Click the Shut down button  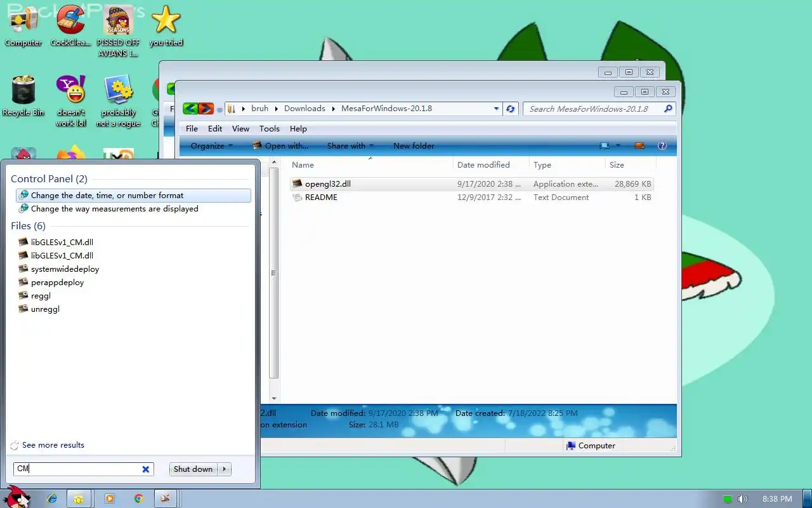pos(193,469)
